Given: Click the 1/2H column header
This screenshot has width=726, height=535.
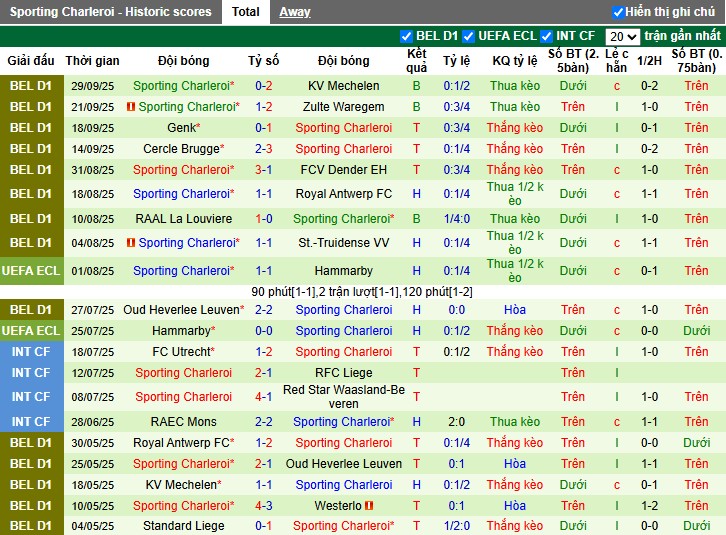Looking at the screenshot, I should 649,61.
